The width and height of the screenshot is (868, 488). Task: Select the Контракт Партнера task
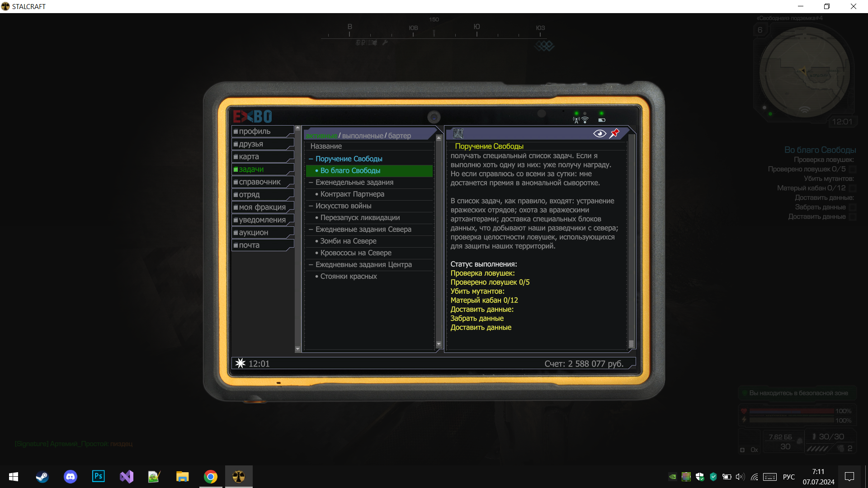(x=369, y=194)
